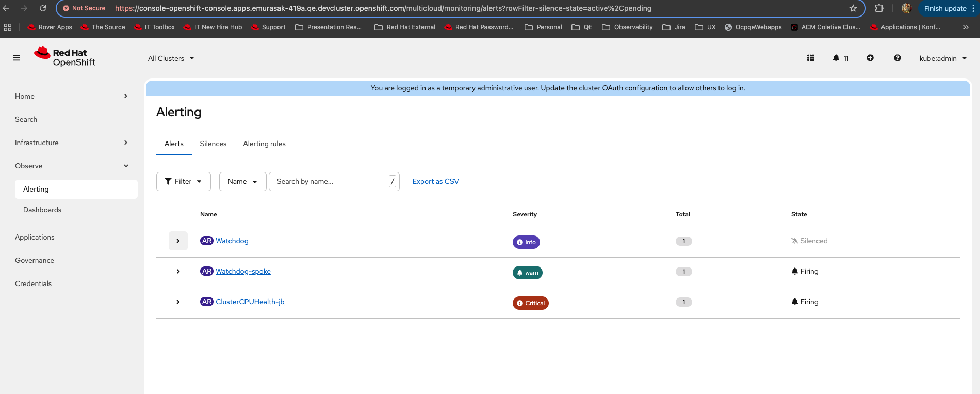Expand the ClusterCPUHealth-jb alert row
Screen dimensions: 980x394
(x=178, y=302)
